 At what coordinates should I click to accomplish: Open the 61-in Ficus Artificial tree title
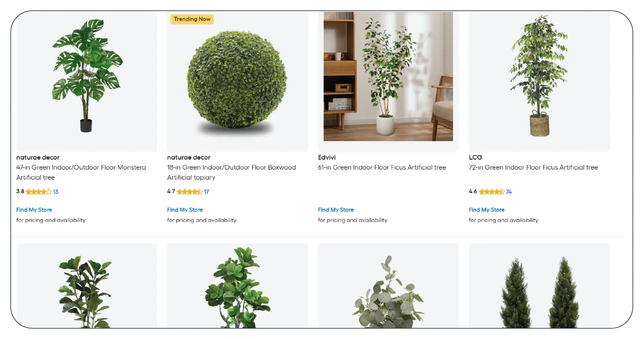[382, 167]
